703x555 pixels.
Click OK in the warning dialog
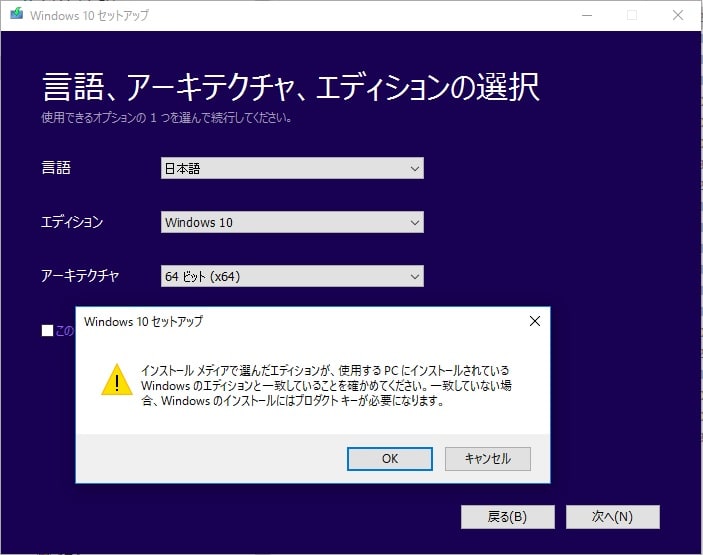point(390,459)
